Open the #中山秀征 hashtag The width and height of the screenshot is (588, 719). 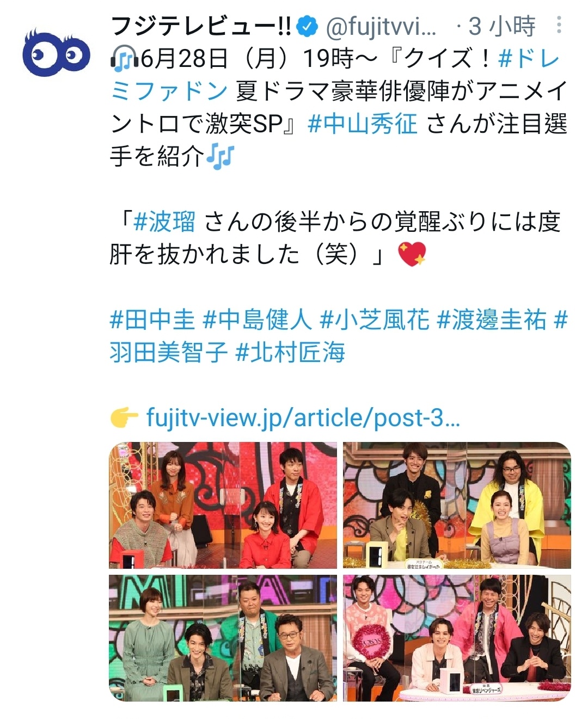point(362,124)
